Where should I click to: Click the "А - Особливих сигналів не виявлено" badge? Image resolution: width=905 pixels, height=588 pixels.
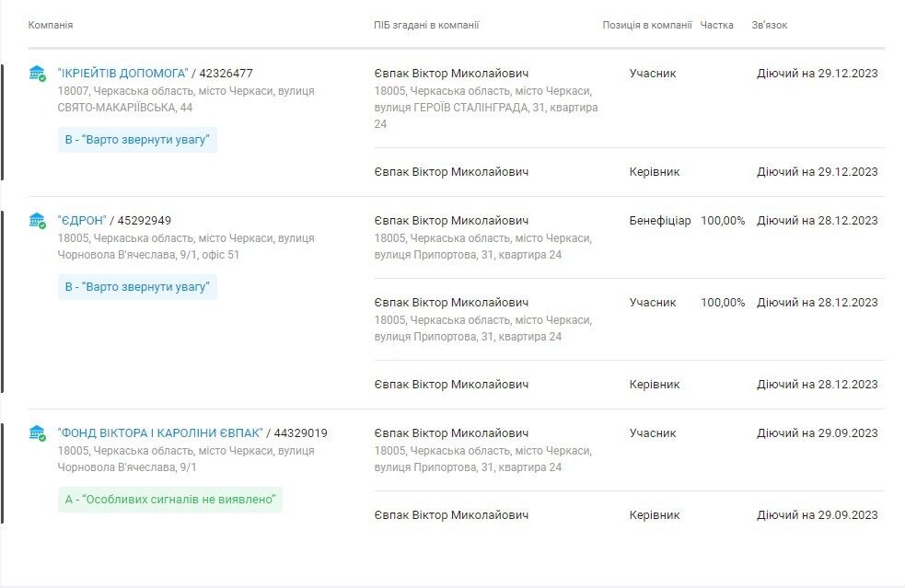coord(170,499)
